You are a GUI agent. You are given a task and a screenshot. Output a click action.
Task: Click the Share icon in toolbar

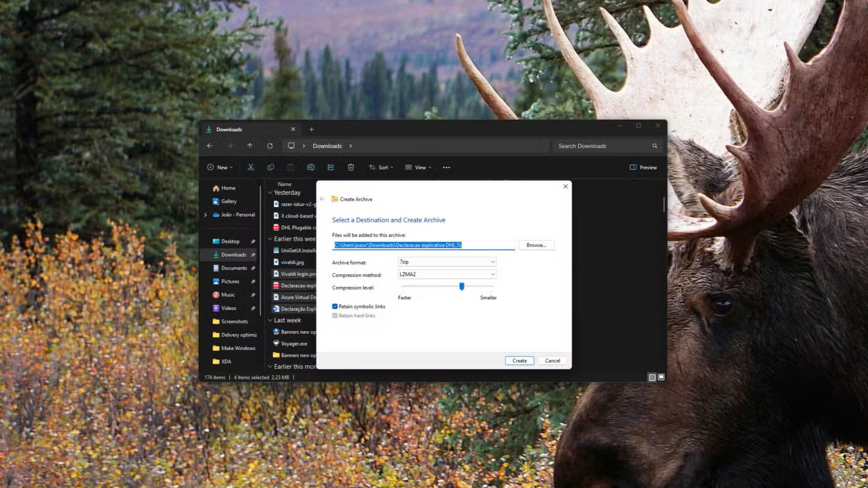(331, 167)
